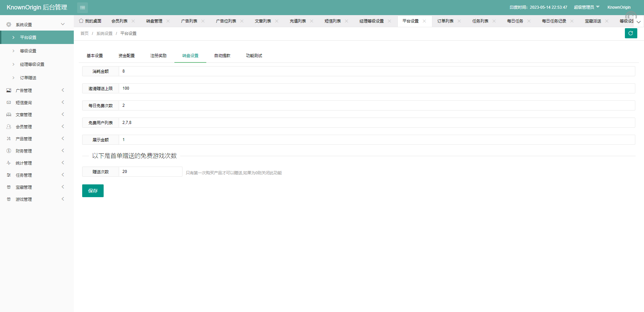Click the green refresh icon button

(x=631, y=33)
